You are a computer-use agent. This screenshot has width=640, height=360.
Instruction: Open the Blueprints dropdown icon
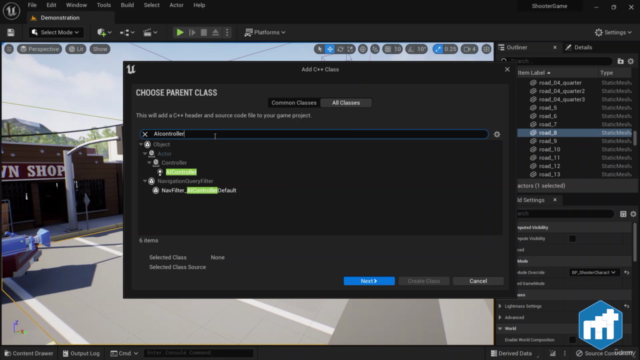tap(127, 32)
